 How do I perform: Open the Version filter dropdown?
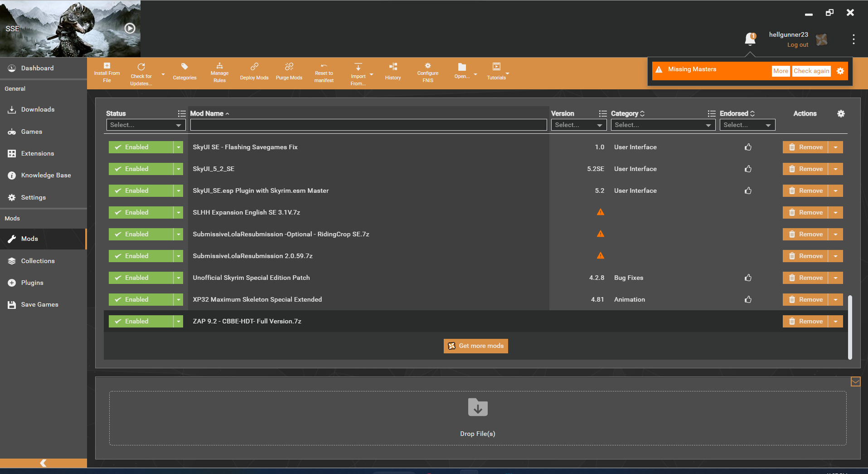tap(579, 125)
